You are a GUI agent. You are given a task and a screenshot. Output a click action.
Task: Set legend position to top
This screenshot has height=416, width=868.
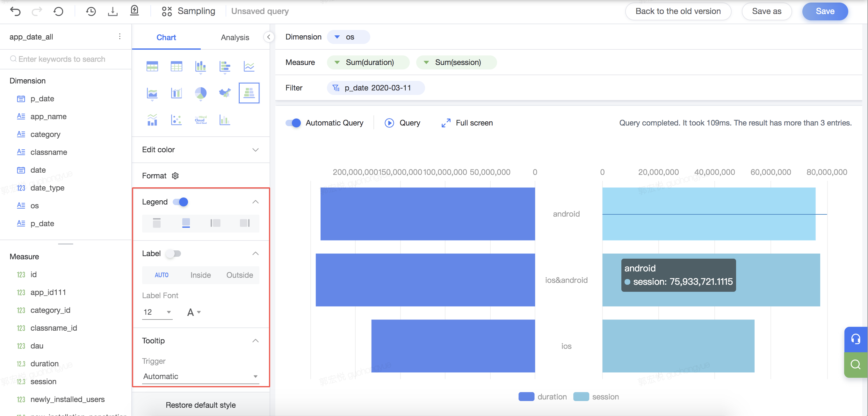tap(157, 223)
